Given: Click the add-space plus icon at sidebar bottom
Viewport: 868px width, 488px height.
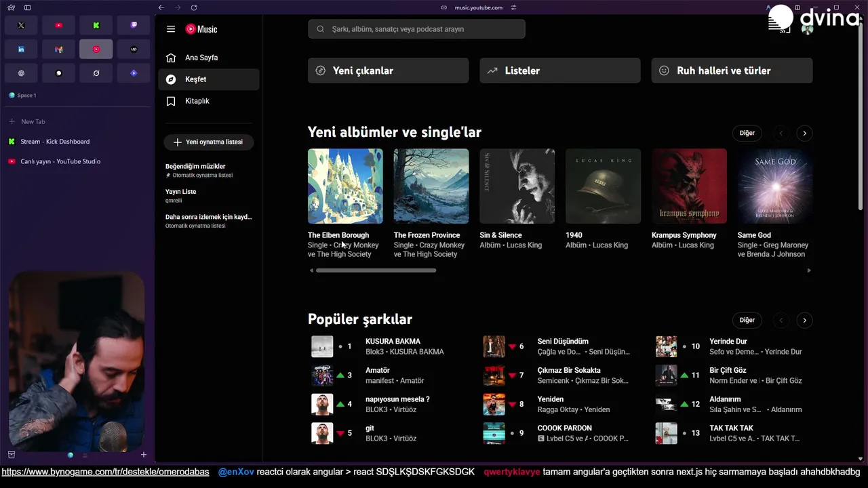Looking at the screenshot, I should click(143, 455).
